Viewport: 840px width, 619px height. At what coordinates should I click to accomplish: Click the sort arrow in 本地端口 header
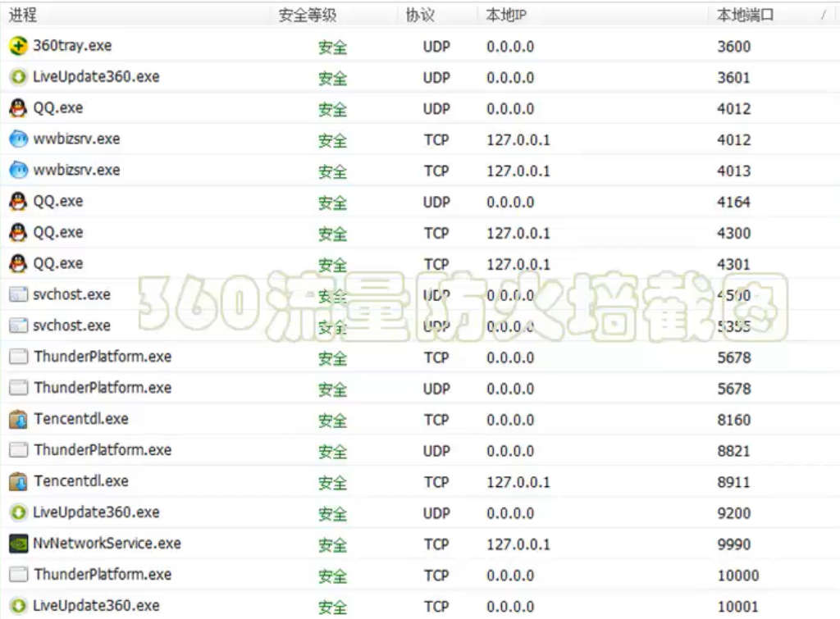click(824, 16)
